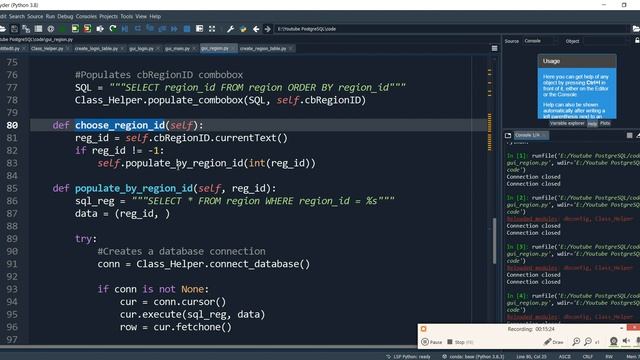Click populate_by_region_id function definition name

pyautogui.click(x=133, y=188)
